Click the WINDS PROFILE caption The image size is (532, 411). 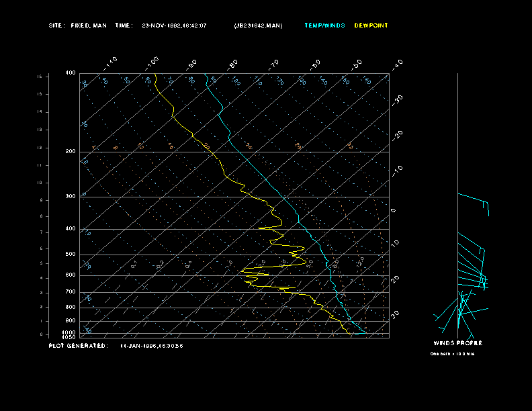(457, 343)
